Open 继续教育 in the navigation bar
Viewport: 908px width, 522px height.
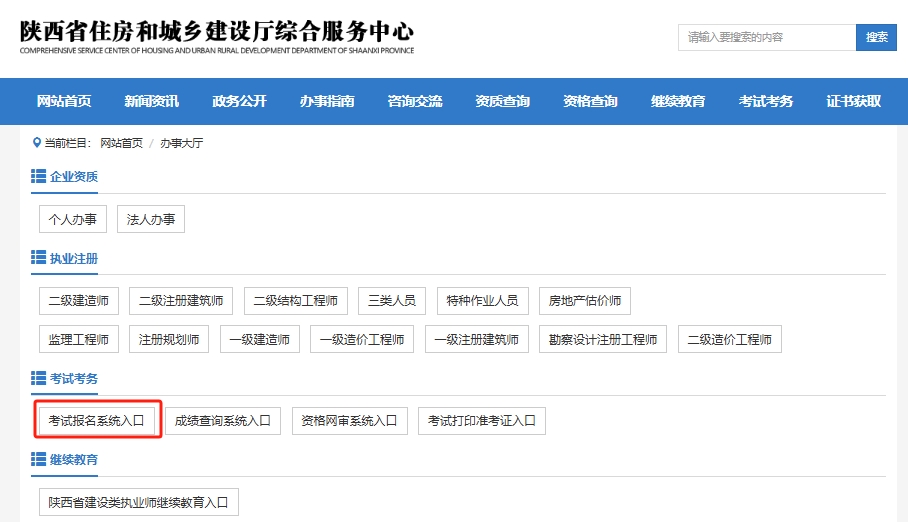(x=678, y=101)
